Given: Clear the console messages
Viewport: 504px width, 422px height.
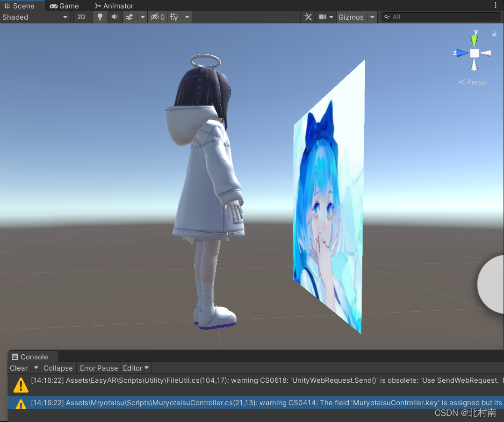Looking at the screenshot, I should pos(19,368).
